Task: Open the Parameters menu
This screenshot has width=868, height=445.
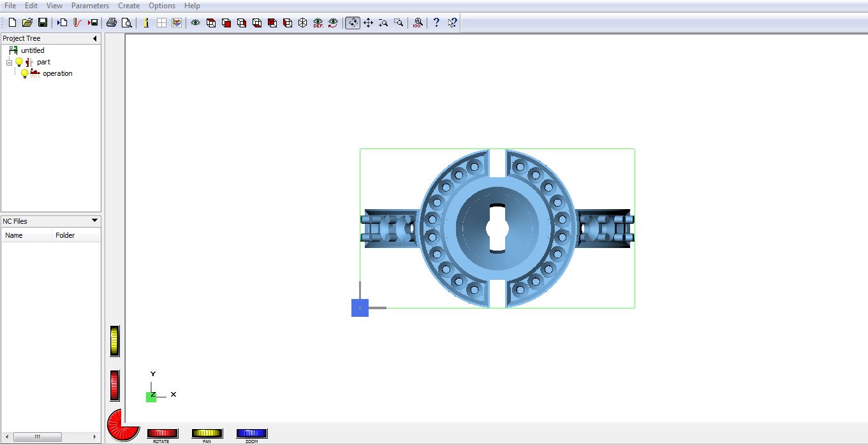Action: (90, 6)
